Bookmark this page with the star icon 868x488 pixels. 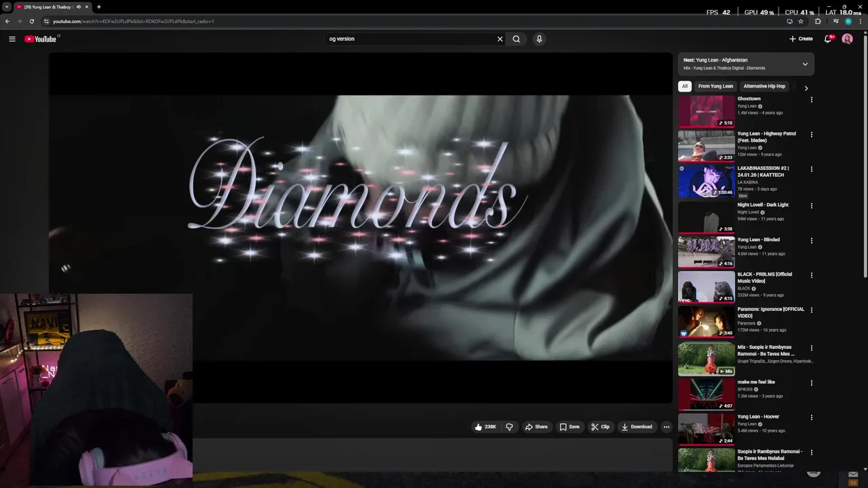pos(801,21)
